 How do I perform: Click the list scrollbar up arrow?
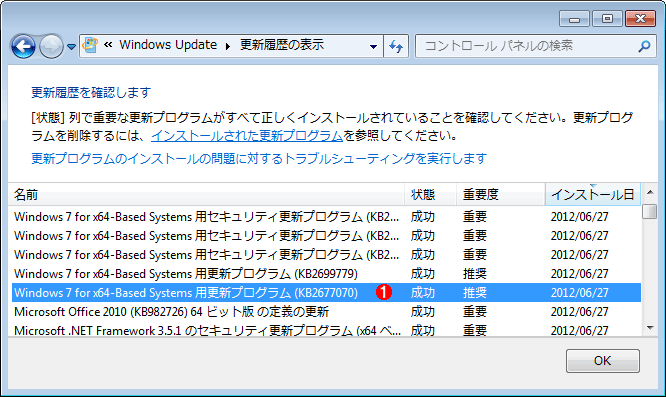tap(650, 192)
